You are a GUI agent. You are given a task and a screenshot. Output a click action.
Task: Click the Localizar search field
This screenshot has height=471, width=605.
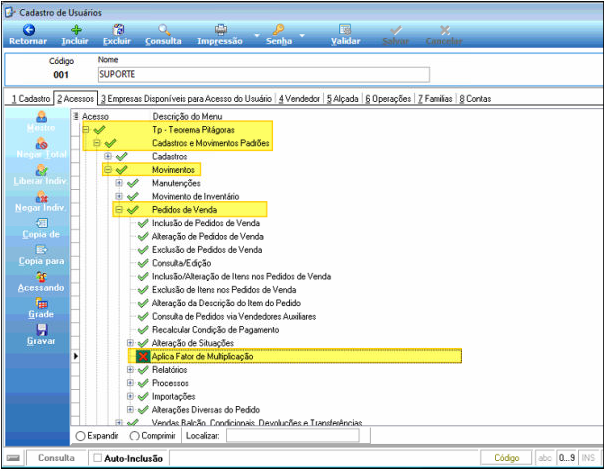point(292,436)
